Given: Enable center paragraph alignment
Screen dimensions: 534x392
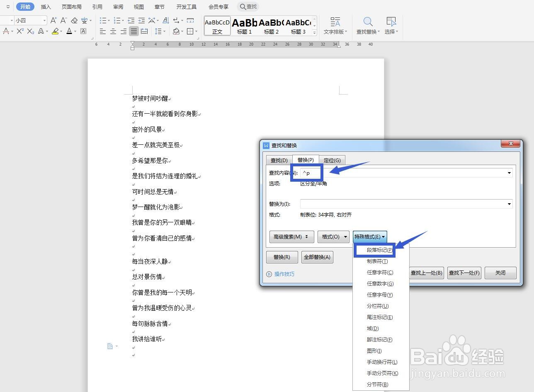Looking at the screenshot, I should point(112,31).
